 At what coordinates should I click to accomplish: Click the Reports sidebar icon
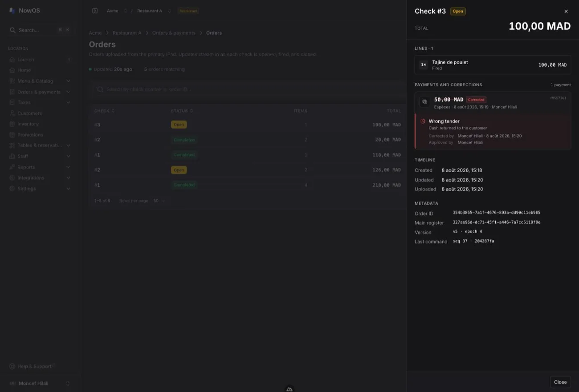12,167
